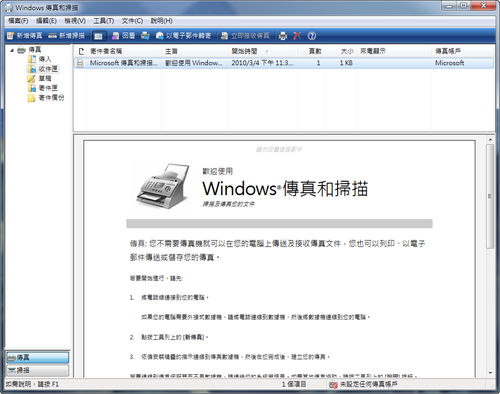Sort by the 大小 size column header
Viewport: 500px width, 394px height.
click(341, 51)
